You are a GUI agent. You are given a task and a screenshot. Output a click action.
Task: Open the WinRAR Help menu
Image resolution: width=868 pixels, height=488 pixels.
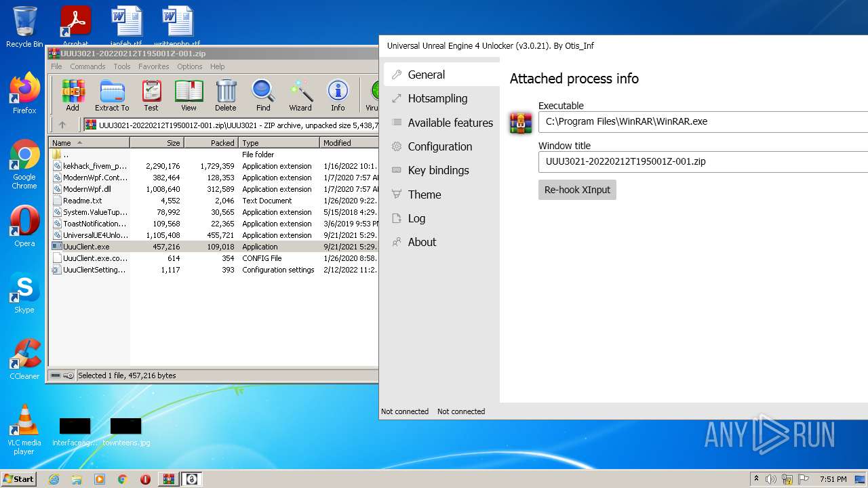coord(217,66)
